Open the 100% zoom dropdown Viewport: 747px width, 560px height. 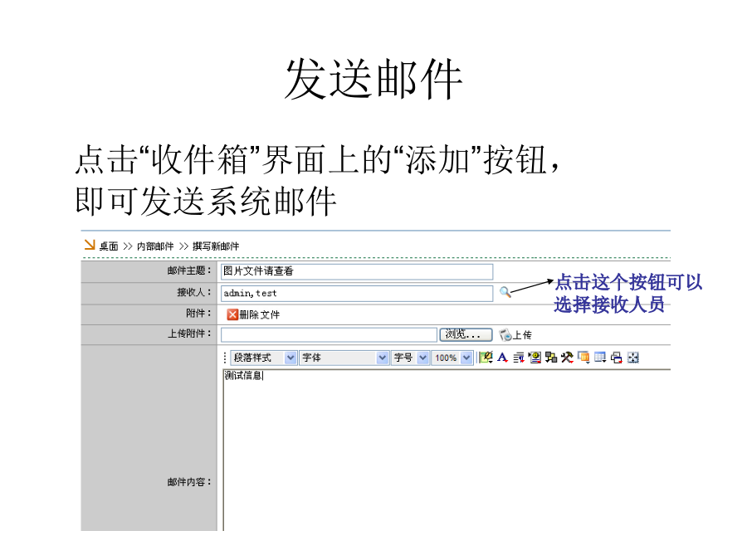452,358
